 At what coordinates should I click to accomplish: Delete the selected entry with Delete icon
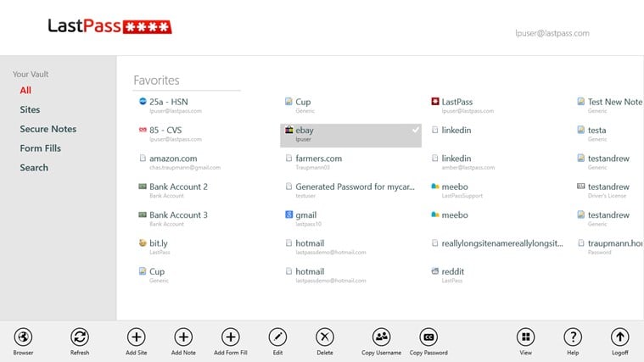coord(325,337)
